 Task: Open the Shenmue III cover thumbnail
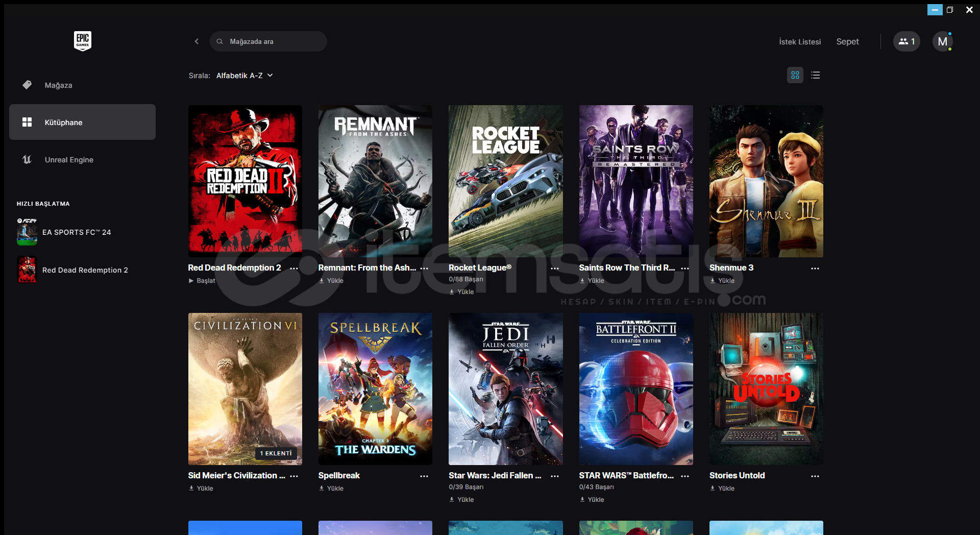[766, 181]
